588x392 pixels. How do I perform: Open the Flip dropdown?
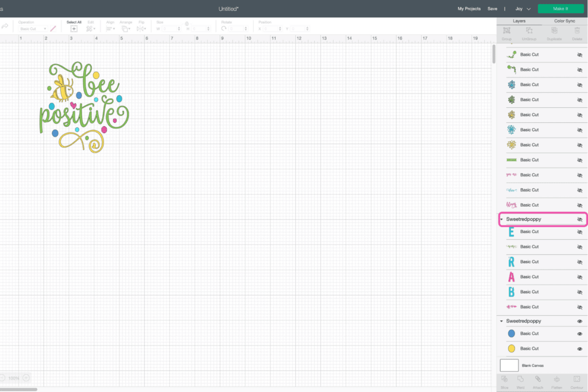pos(141,29)
